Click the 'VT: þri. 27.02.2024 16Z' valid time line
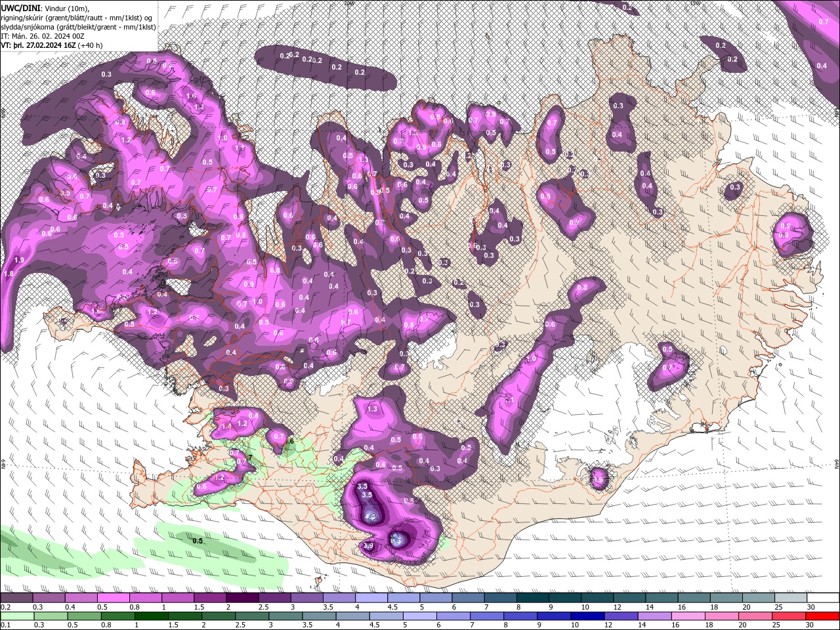This screenshot has height=630, width=840. pyautogui.click(x=52, y=45)
